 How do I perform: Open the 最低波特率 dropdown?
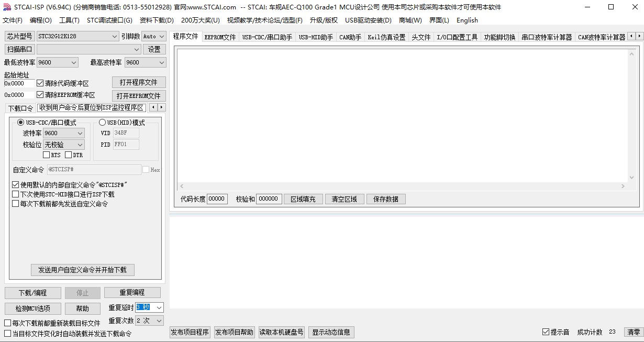57,62
